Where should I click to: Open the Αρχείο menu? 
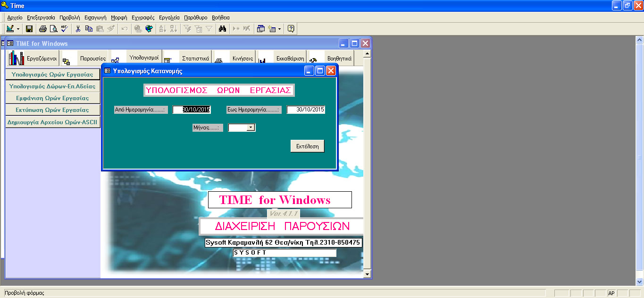[x=15, y=17]
